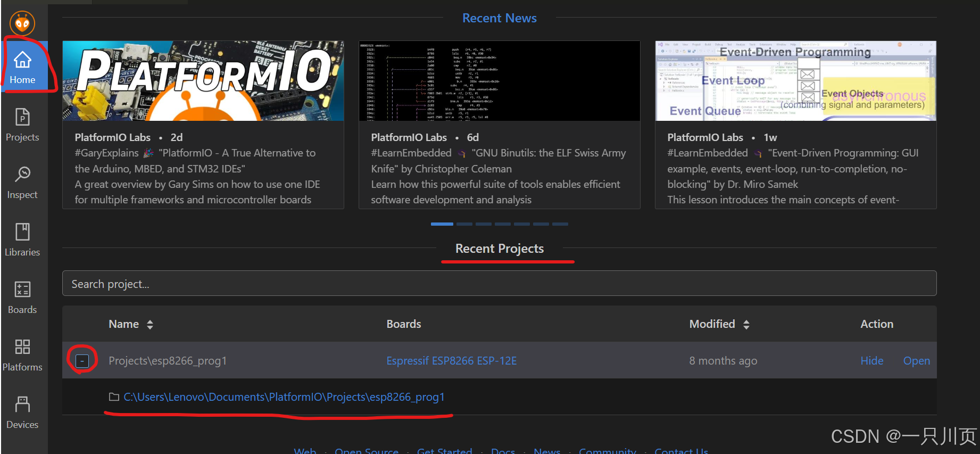Open the Projects sidebar section
Viewport: 980px width, 454px height.
[22, 125]
